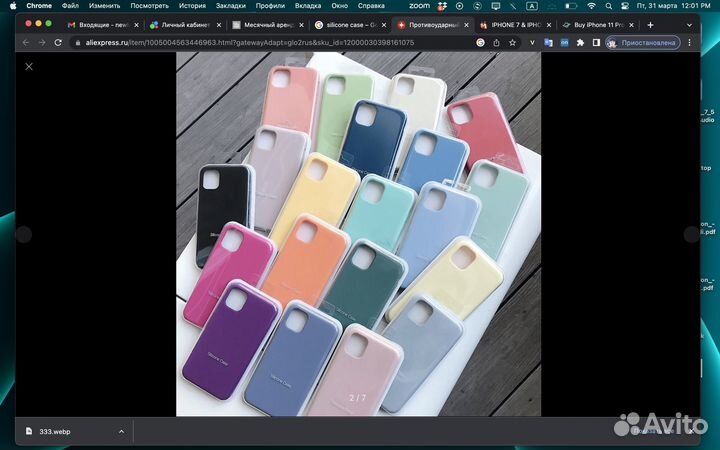Go back to previous page
The image size is (720, 450).
26,43
